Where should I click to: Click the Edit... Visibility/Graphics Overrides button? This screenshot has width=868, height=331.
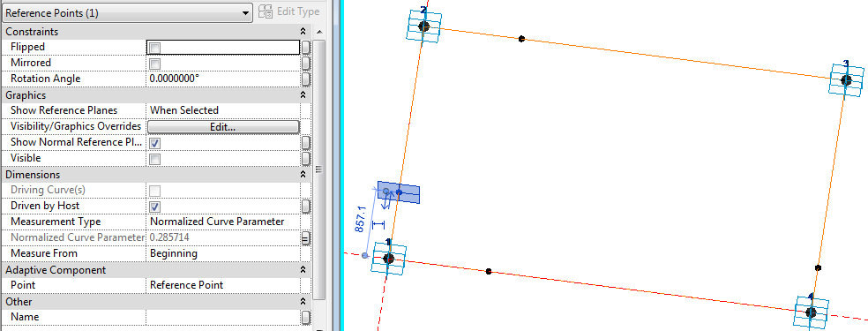(x=223, y=127)
